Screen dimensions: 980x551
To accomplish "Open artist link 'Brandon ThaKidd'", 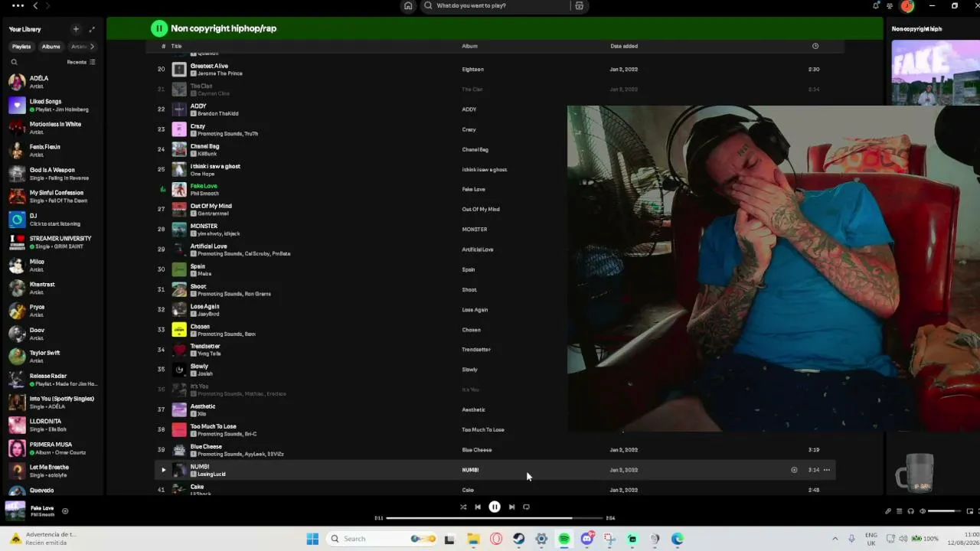I will pos(217,113).
